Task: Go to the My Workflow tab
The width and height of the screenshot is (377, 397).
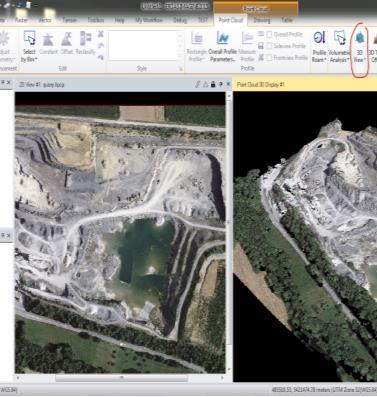Action: tap(149, 20)
